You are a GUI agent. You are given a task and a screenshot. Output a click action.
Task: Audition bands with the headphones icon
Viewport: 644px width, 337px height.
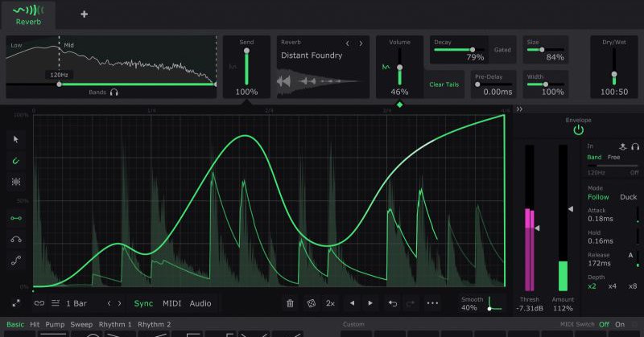pos(114,92)
